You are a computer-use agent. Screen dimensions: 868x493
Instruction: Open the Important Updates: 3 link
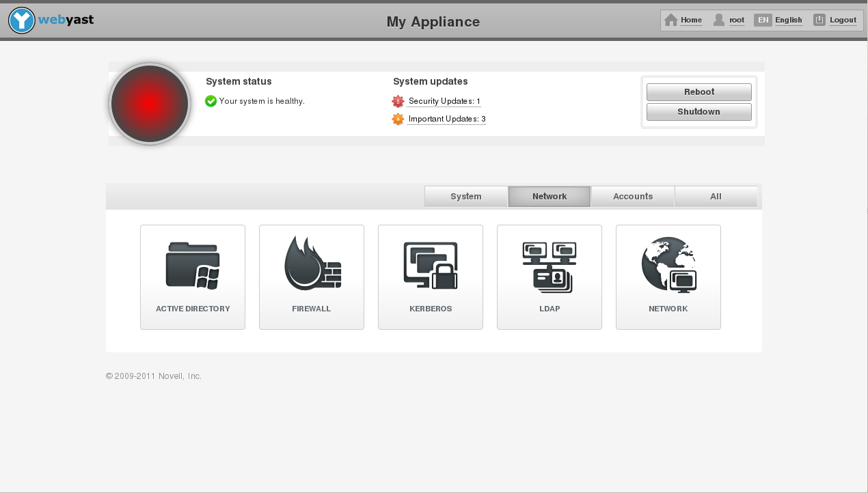pyautogui.click(x=447, y=119)
